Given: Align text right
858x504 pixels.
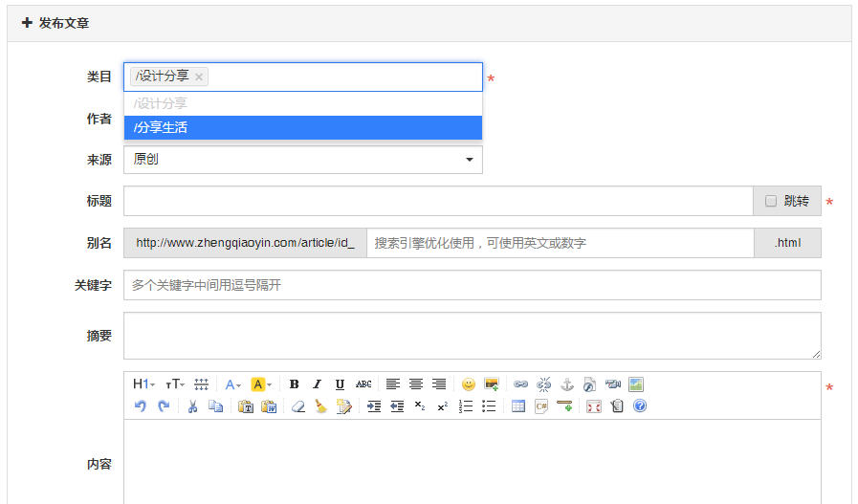Looking at the screenshot, I should pos(439,384).
